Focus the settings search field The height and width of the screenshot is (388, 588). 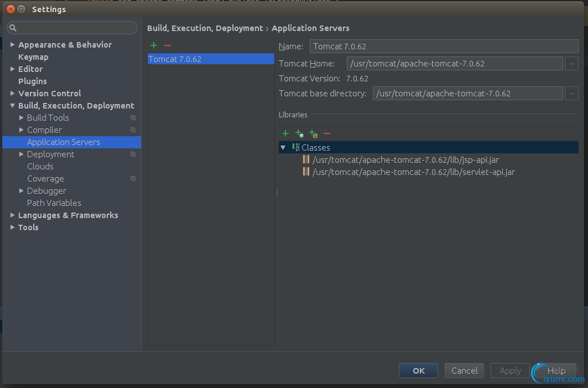(x=72, y=28)
